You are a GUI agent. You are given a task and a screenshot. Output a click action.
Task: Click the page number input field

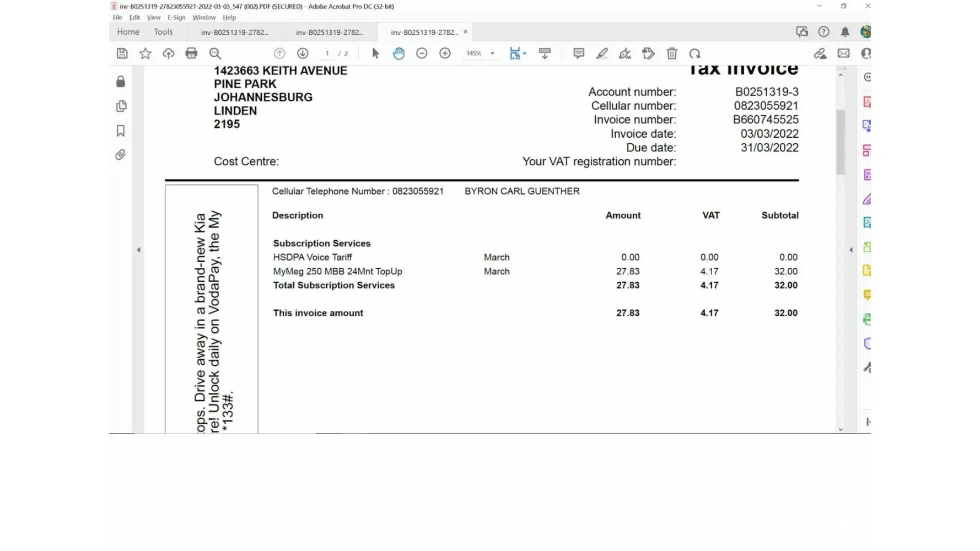pos(327,53)
